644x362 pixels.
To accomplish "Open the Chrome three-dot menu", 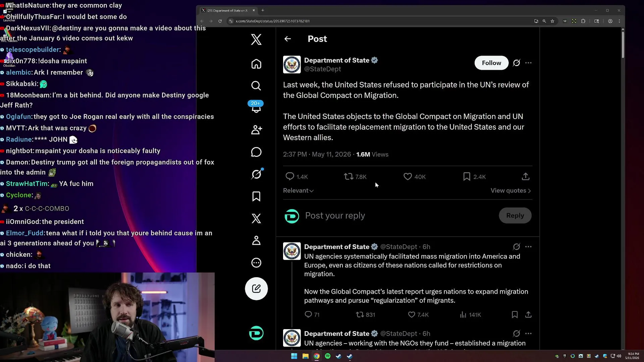I will [619, 21].
